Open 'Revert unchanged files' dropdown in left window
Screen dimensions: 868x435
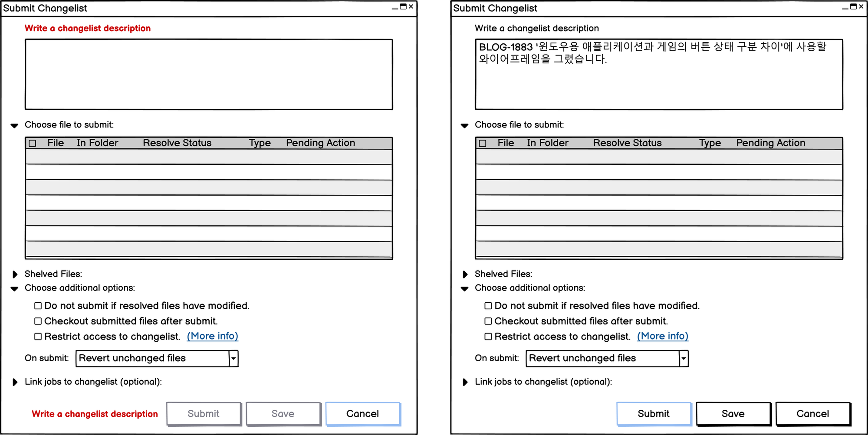click(157, 358)
